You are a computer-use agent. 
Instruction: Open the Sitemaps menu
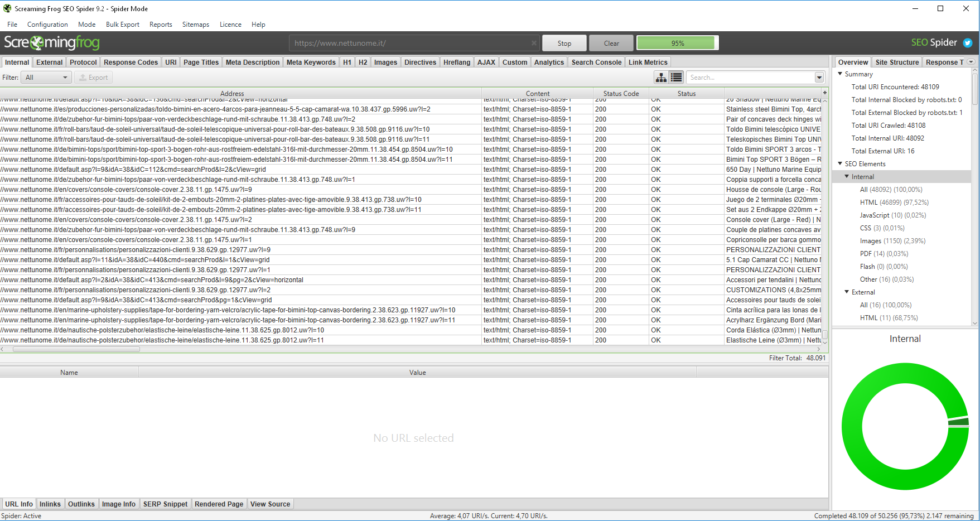196,25
